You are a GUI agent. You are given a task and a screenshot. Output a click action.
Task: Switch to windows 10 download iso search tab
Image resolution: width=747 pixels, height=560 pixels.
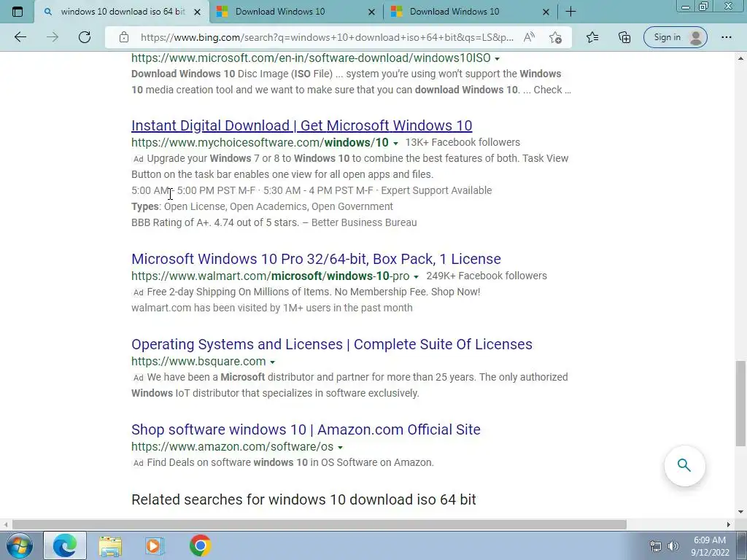(123, 12)
